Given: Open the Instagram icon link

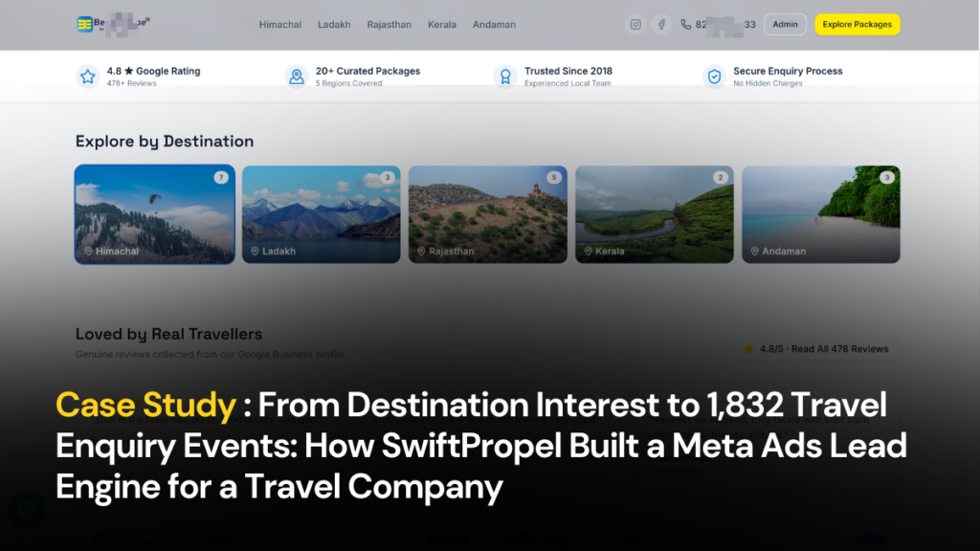Looking at the screenshot, I should (x=635, y=24).
